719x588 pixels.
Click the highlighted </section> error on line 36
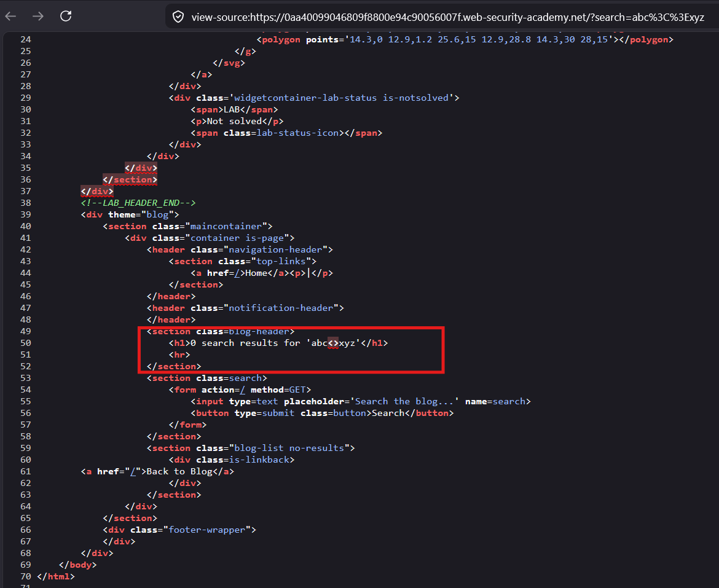pos(130,180)
